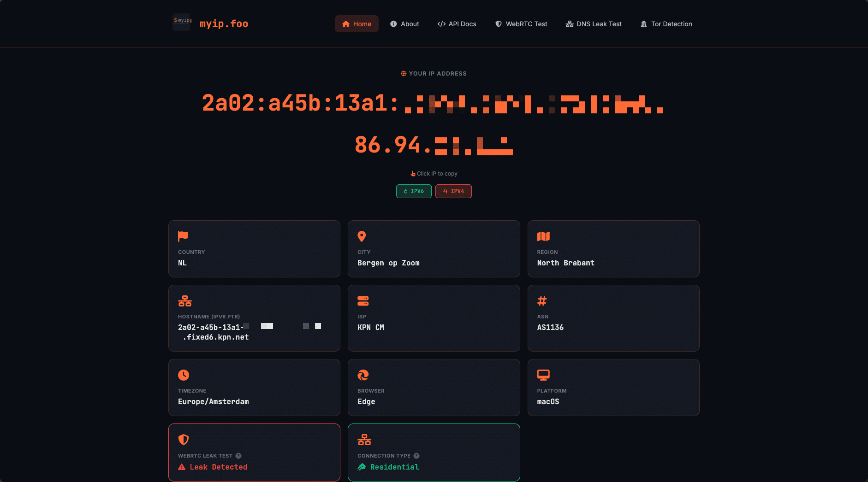Open the Tor Detection page
Image resolution: width=868 pixels, height=482 pixels.
[x=666, y=24]
